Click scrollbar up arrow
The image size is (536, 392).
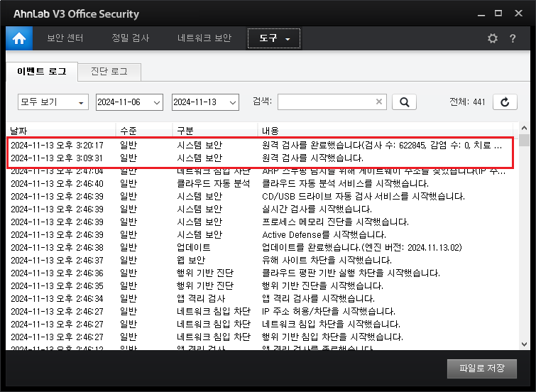[x=524, y=128]
